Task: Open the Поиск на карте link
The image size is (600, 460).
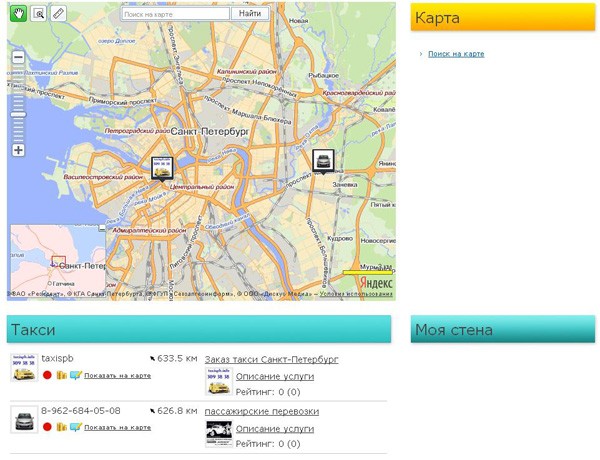Action: 456,54
